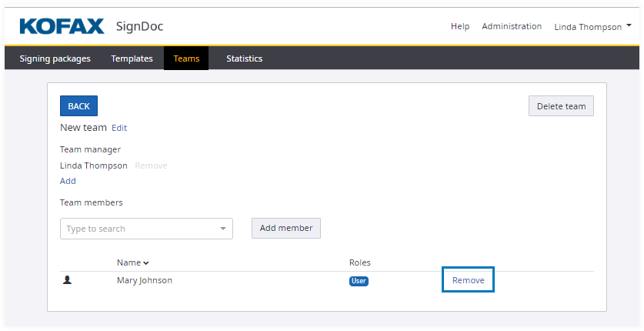Remove Mary Johnson from the team
Viewport: 644px width, 331px height.
[x=468, y=280]
